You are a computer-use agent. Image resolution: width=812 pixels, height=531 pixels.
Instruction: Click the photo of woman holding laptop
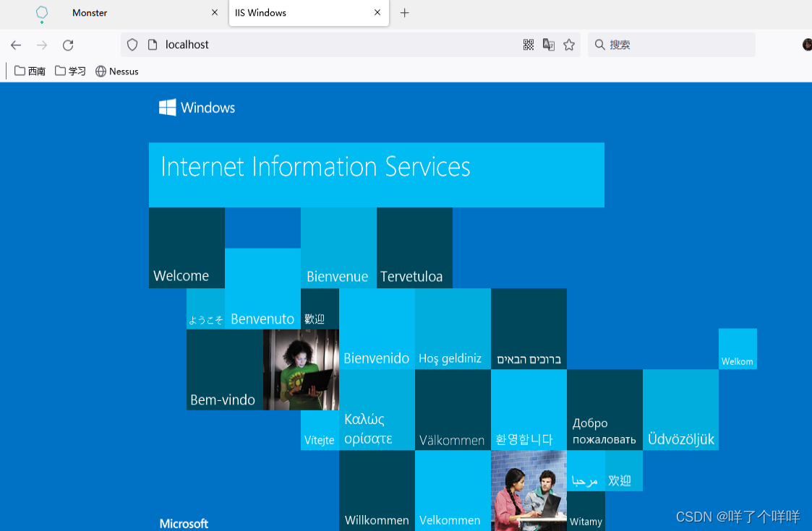[x=301, y=369]
